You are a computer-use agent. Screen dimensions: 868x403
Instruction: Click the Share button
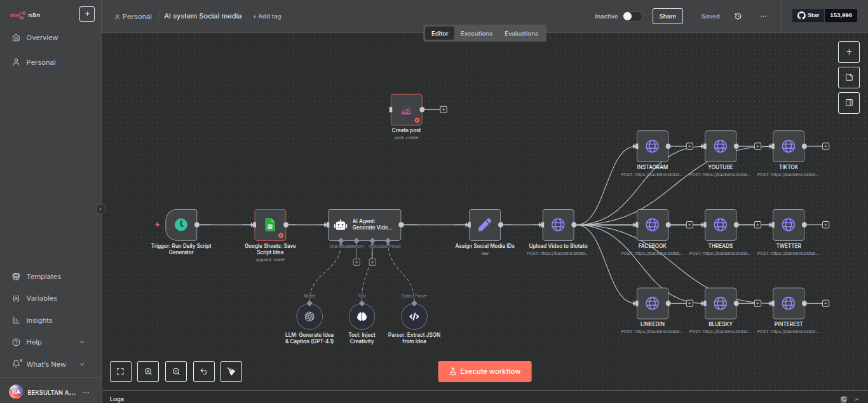[x=667, y=17]
